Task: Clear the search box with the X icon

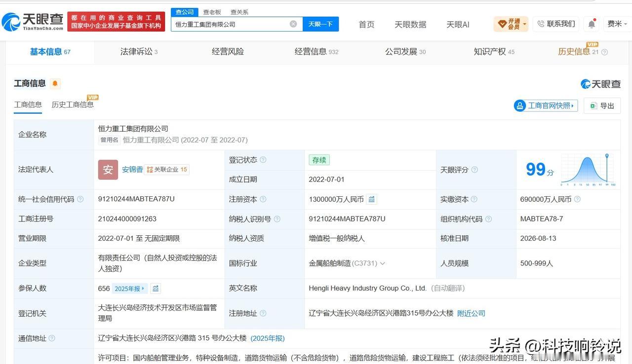Action: click(x=293, y=24)
